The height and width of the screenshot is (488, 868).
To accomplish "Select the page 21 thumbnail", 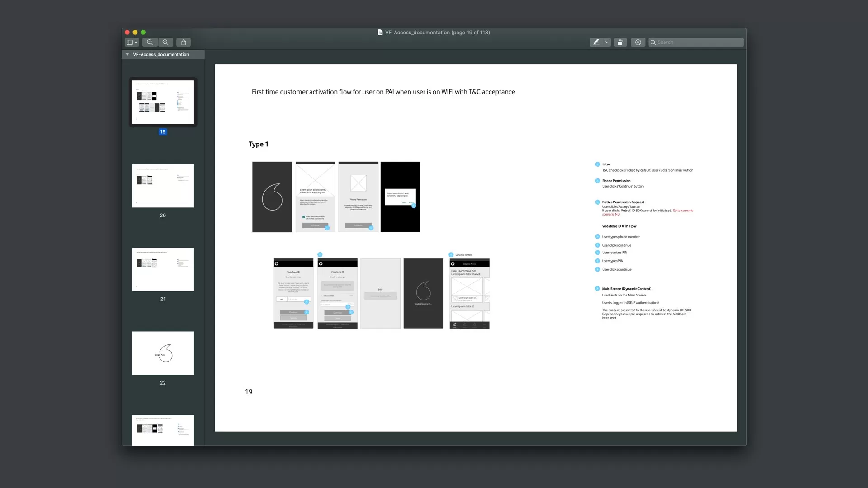I will click(x=163, y=269).
